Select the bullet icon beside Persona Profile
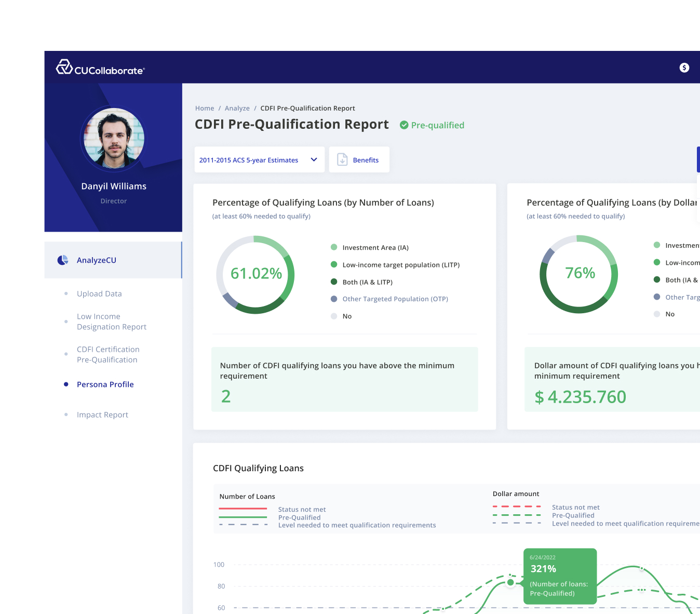This screenshot has height=614, width=700. click(66, 384)
